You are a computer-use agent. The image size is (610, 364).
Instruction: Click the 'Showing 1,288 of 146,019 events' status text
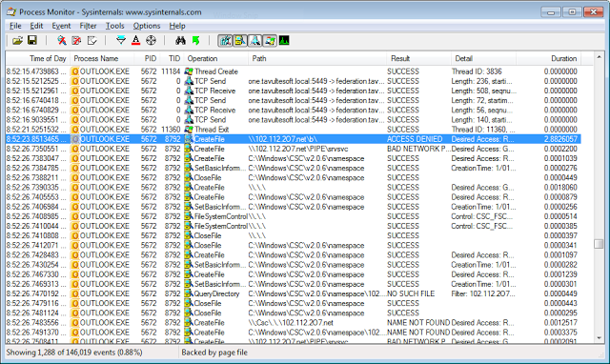pyautogui.click(x=74, y=353)
